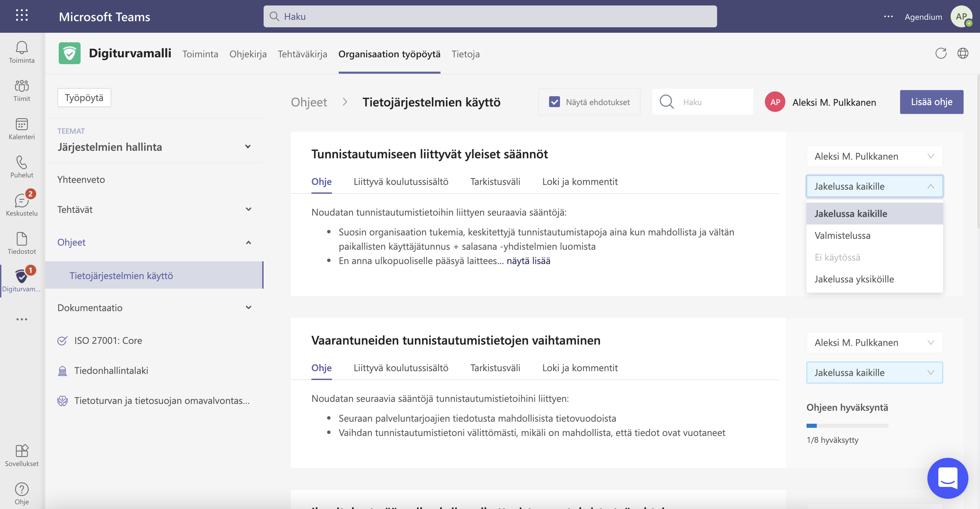Click the Ohjeen hyväksyntä progress bar
This screenshot has width=980, height=509.
(x=847, y=426)
